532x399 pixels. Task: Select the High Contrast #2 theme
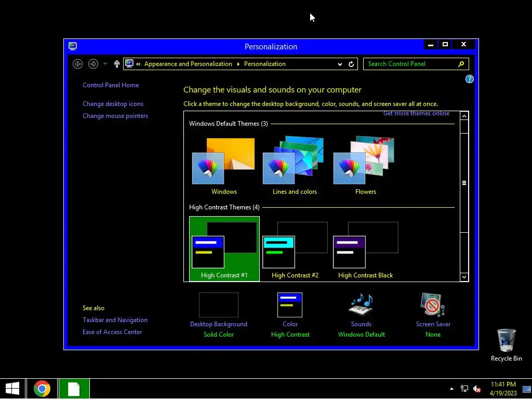pos(295,249)
